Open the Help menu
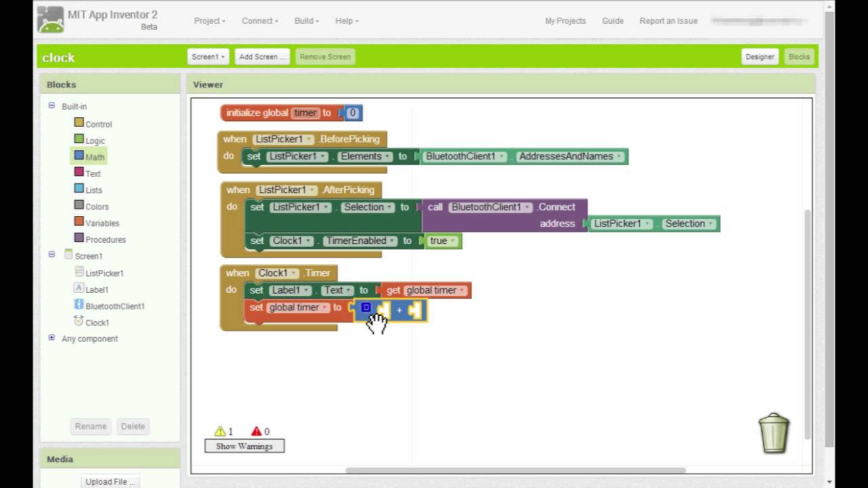The image size is (868, 488). click(347, 21)
